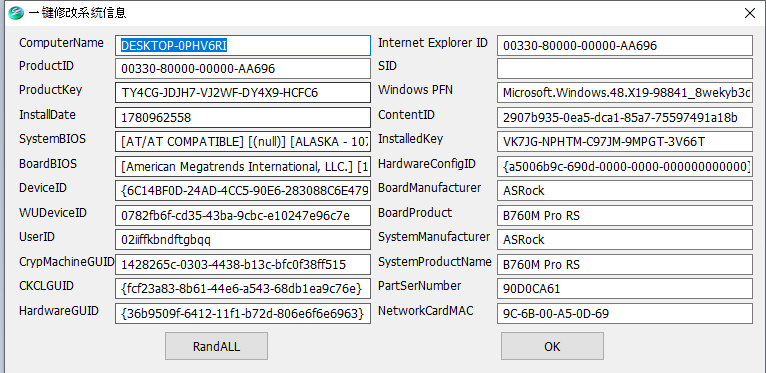
Task: Click the SID label
Action: tap(387, 66)
